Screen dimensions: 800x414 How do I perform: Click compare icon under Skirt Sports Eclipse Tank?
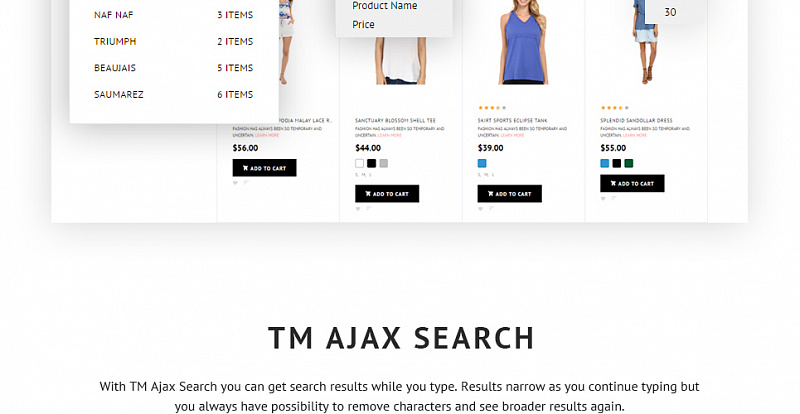(491, 208)
